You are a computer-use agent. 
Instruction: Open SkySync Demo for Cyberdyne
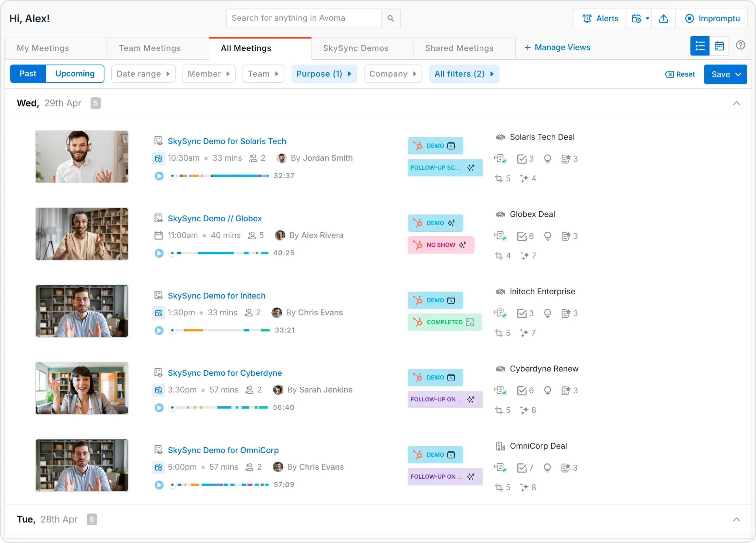(225, 373)
